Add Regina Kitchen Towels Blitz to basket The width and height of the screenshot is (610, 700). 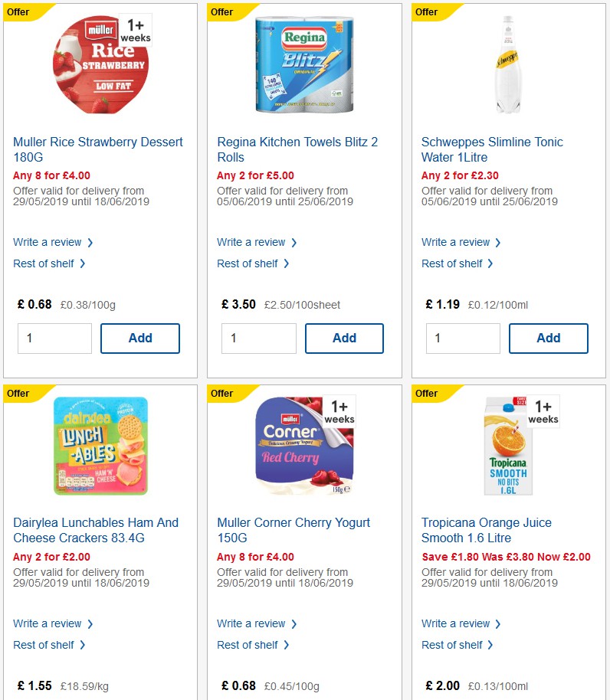(344, 338)
